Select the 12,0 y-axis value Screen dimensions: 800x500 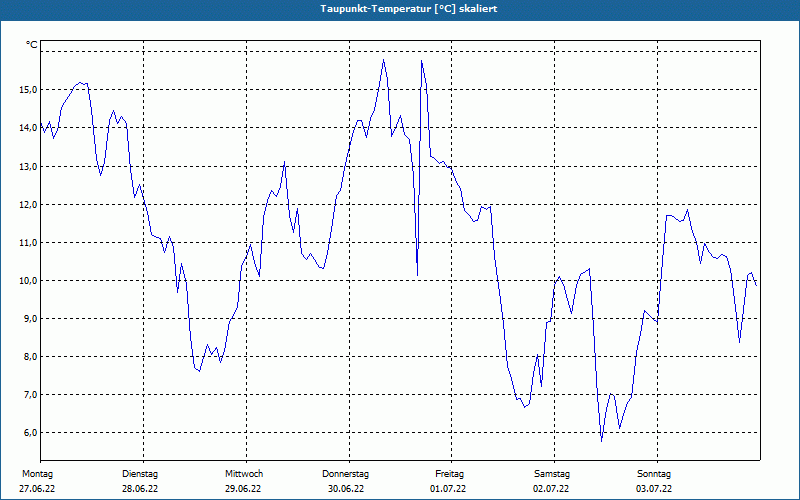(28, 205)
